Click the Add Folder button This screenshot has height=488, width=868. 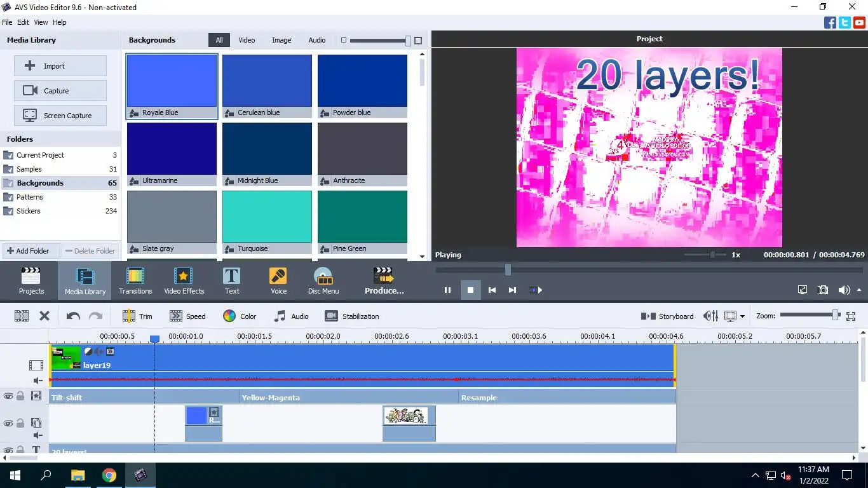pyautogui.click(x=31, y=251)
